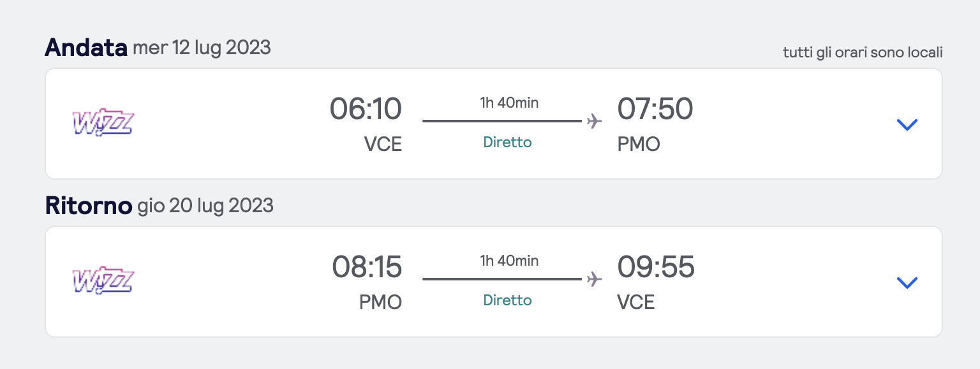Click the 07:50 arrival time

click(x=655, y=109)
